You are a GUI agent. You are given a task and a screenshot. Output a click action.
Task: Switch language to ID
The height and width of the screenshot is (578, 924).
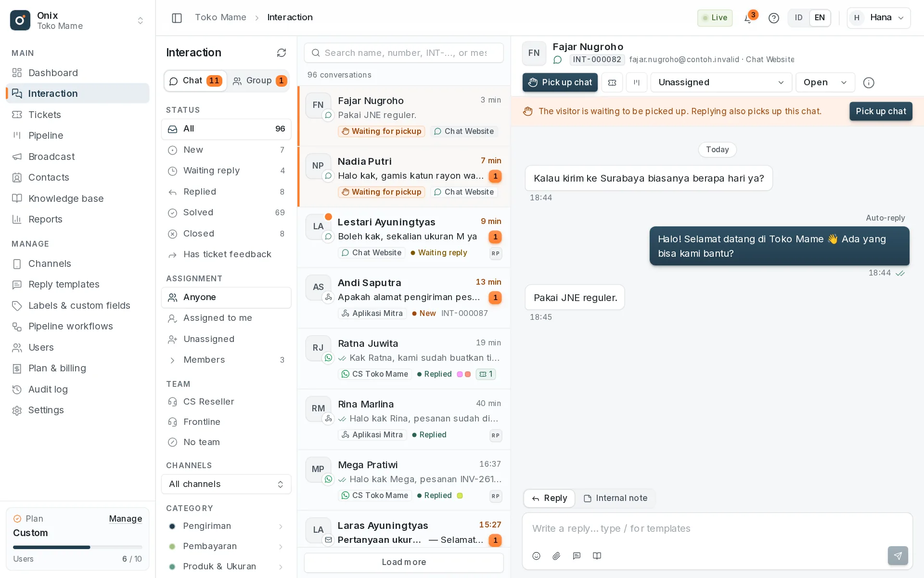799,18
